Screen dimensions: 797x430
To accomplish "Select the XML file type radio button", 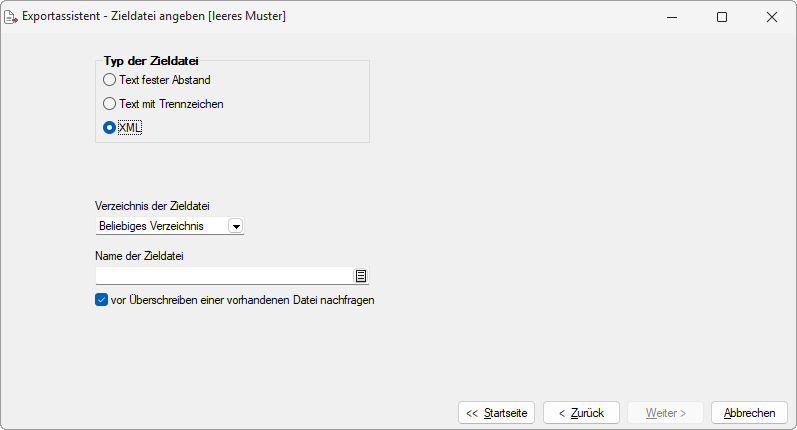I will click(109, 128).
